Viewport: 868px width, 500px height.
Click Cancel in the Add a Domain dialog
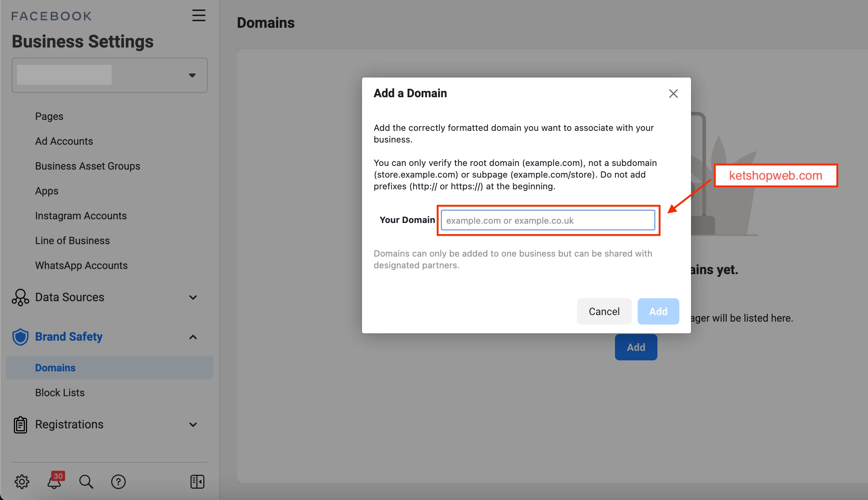pos(604,311)
